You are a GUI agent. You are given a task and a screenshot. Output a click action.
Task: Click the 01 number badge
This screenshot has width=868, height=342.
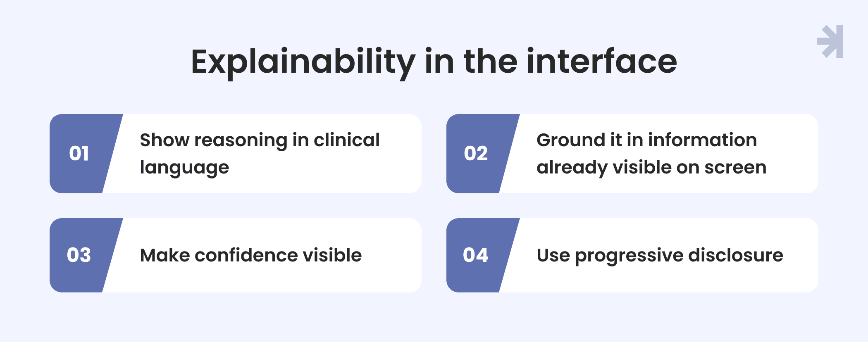(x=79, y=154)
